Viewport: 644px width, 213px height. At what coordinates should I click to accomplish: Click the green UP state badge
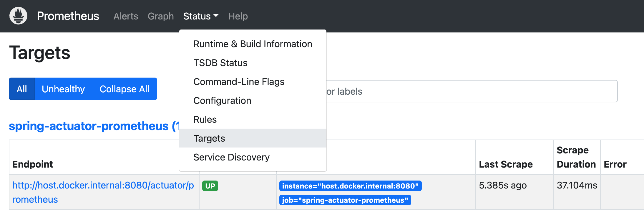[210, 186]
